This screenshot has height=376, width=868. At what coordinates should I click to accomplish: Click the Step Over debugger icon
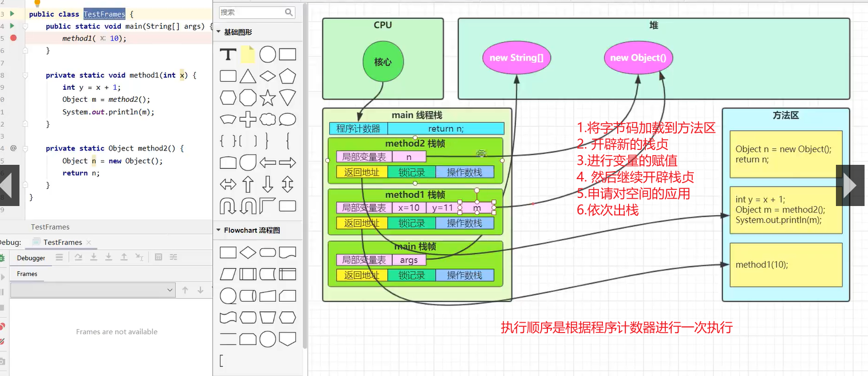coord(78,258)
